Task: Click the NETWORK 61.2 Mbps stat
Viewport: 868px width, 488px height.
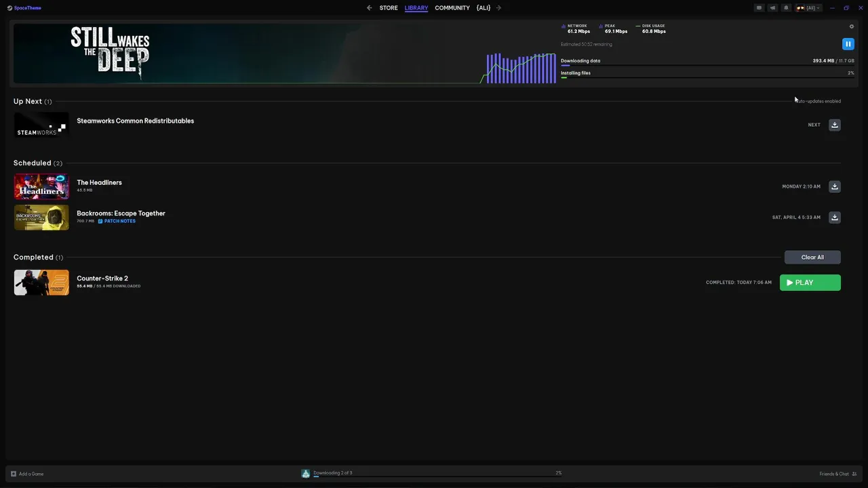Action: [576, 28]
